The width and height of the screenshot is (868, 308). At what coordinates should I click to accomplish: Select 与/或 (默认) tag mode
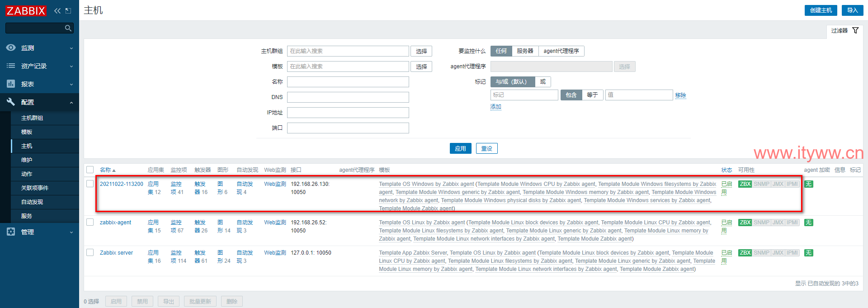pyautogui.click(x=513, y=82)
